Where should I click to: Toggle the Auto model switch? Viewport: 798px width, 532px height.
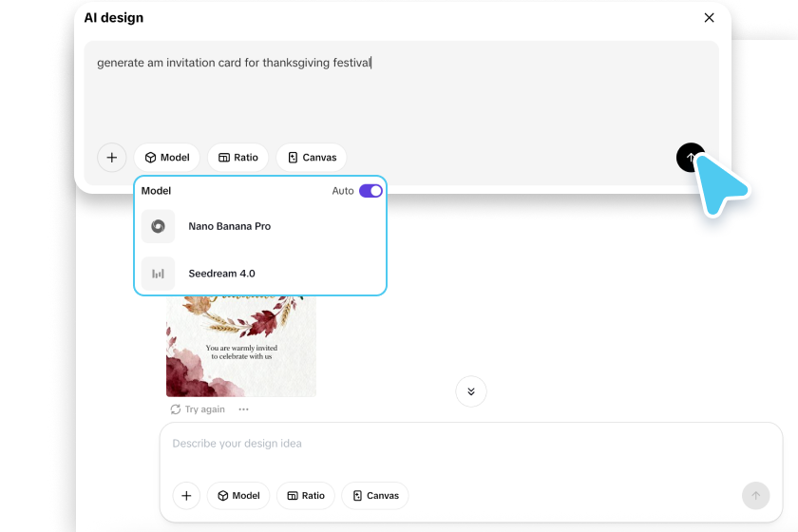370,191
